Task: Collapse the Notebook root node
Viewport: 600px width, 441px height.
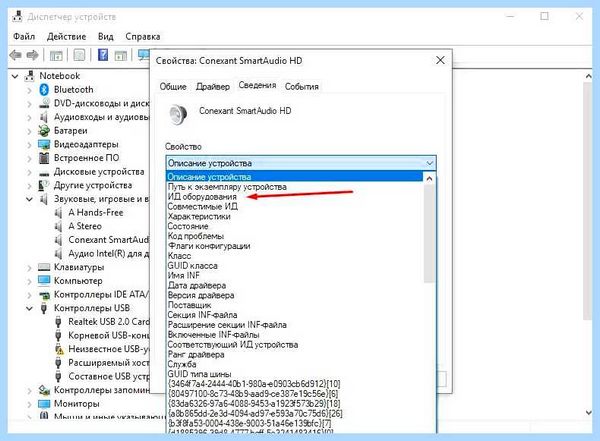Action: pos(15,76)
